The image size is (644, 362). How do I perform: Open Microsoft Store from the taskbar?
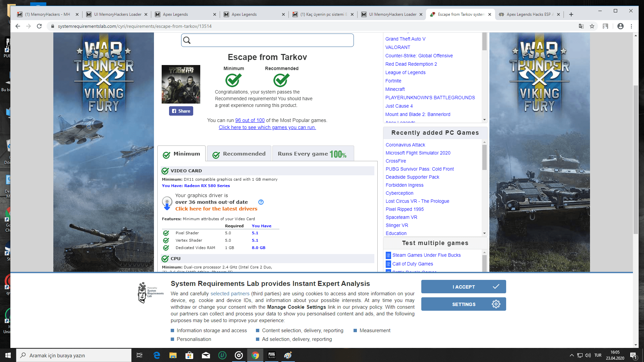coord(190,355)
